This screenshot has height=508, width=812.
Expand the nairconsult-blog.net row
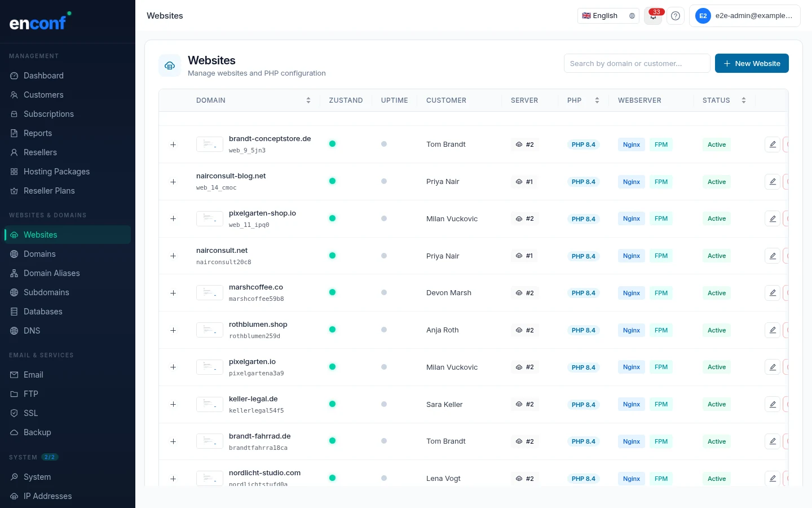point(173,182)
